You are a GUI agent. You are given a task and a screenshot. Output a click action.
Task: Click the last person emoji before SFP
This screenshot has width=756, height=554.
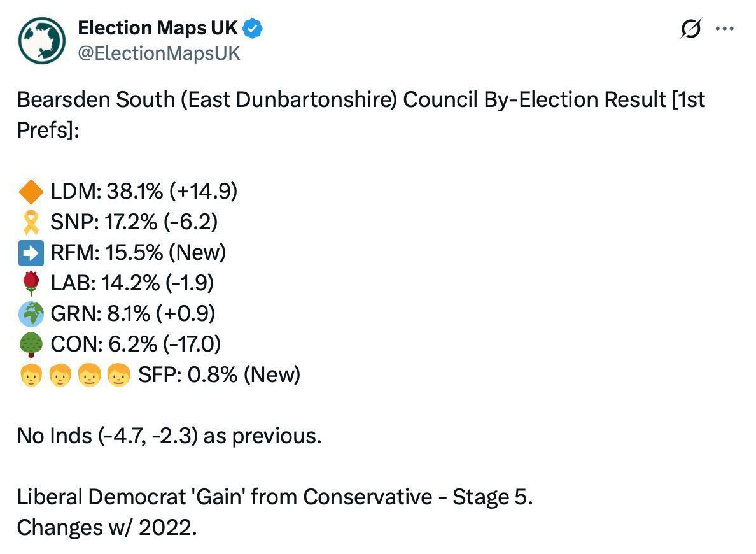(x=118, y=375)
